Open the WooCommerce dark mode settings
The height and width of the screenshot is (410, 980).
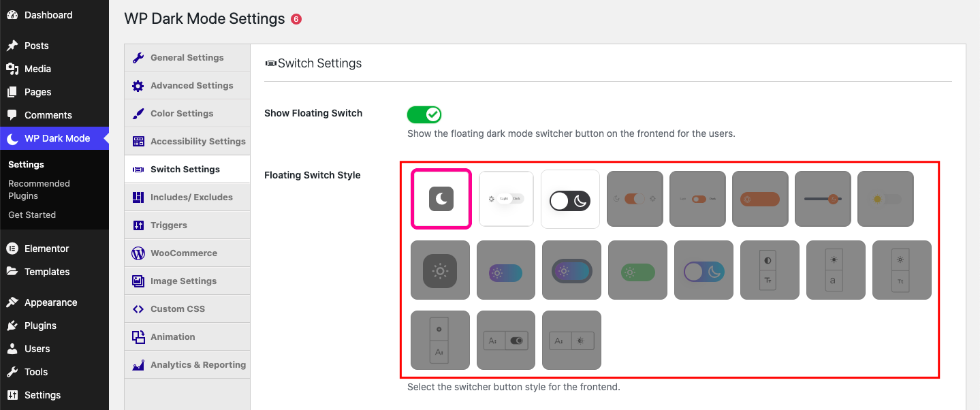point(187,253)
